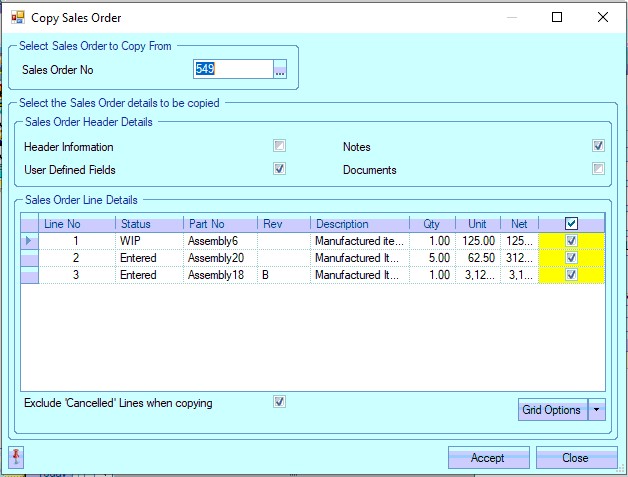628x477 pixels.
Task: Expand the Grid Options dropdown arrow
Action: coord(597,409)
